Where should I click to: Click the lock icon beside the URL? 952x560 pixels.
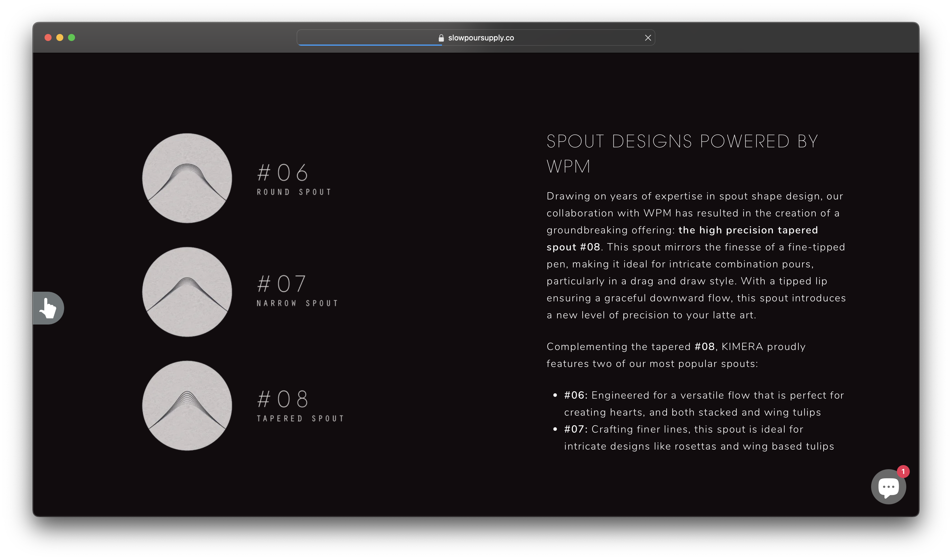coord(441,38)
